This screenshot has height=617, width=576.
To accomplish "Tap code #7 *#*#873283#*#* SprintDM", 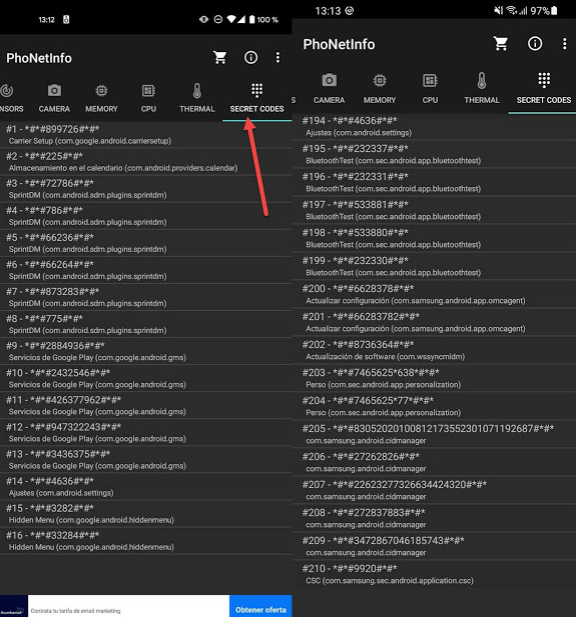I will click(x=146, y=297).
